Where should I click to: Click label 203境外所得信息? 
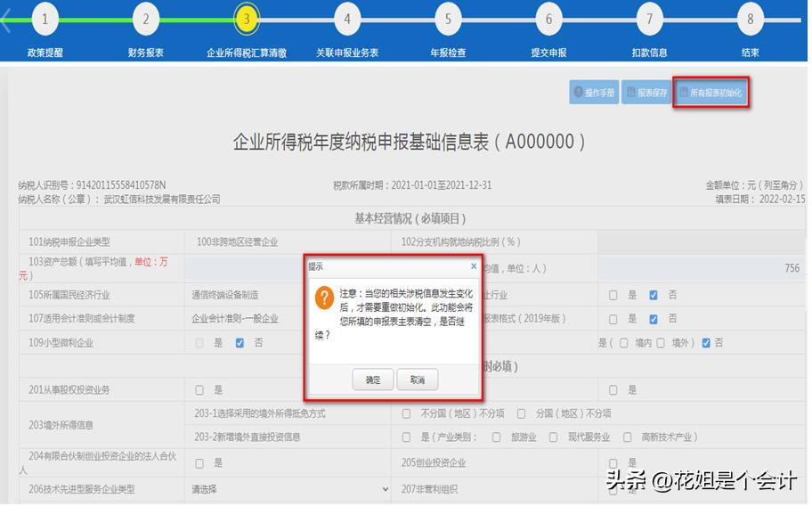pos(61,425)
